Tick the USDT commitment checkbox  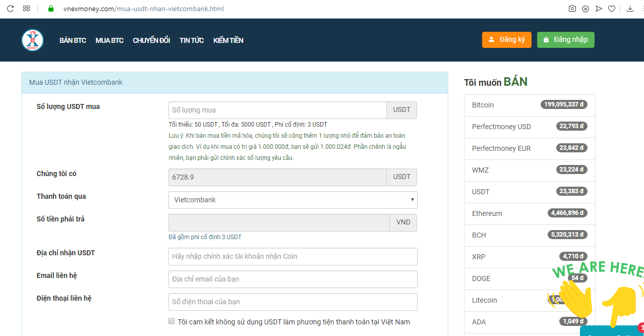coord(171,321)
